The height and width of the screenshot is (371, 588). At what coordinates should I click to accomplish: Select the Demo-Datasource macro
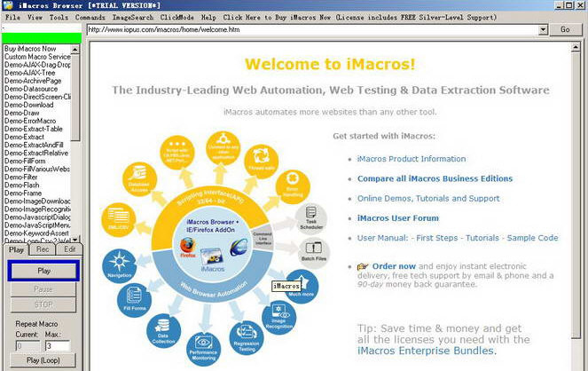click(x=31, y=89)
